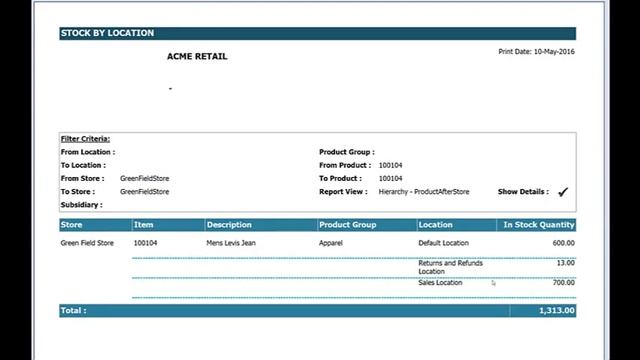
Task: Select 'Hierarchy - ProductAfterStore' report view value
Action: pos(424,191)
